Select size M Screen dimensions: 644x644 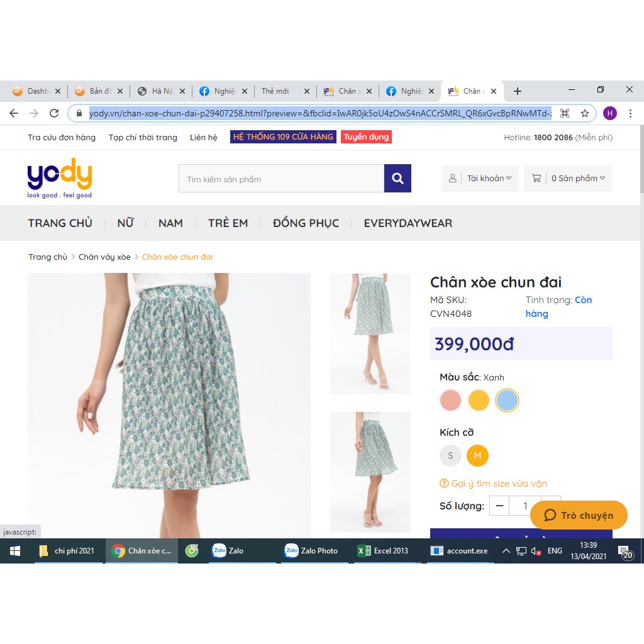pos(477,455)
